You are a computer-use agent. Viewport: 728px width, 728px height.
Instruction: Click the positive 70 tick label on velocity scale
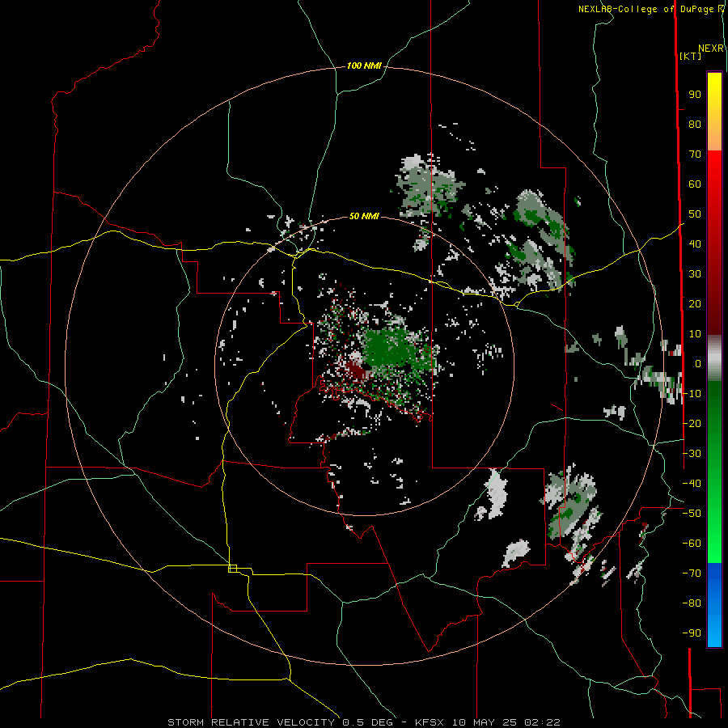point(695,154)
